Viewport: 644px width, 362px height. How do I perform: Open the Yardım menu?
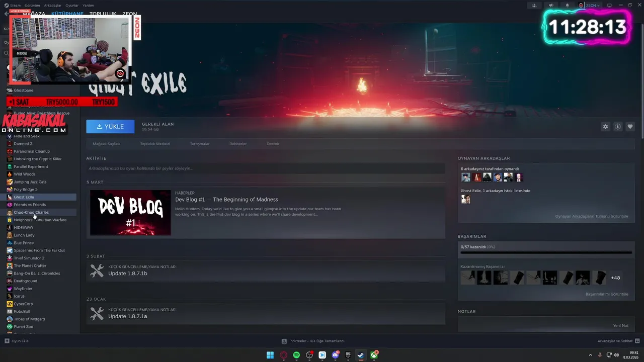click(88, 5)
